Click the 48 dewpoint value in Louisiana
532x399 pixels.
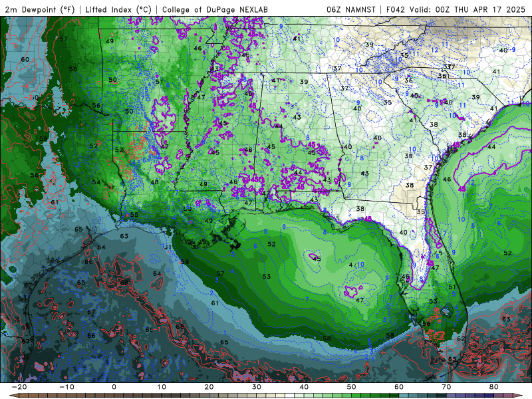tap(154, 182)
